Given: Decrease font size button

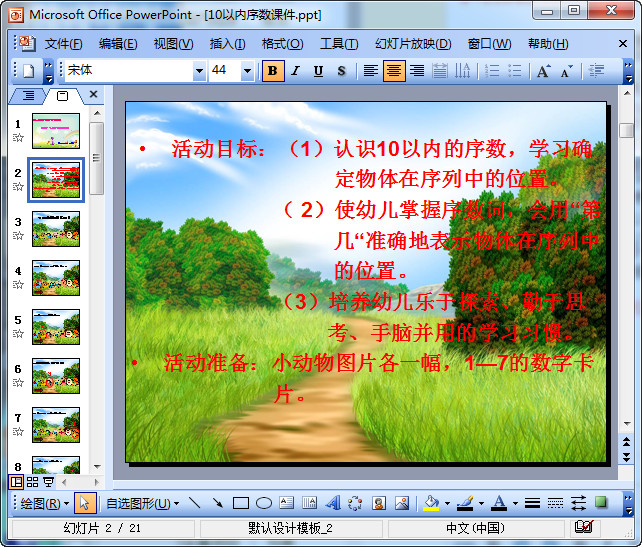Looking at the screenshot, I should coord(567,71).
